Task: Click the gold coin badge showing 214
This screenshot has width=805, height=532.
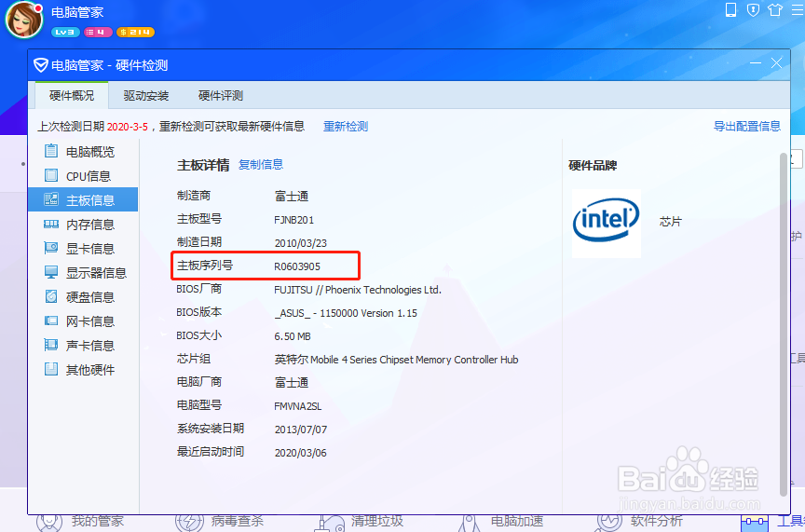Action: (x=135, y=32)
